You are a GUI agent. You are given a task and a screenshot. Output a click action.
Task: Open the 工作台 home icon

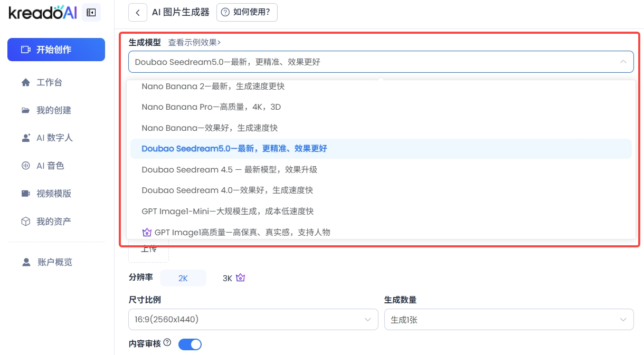coord(25,82)
